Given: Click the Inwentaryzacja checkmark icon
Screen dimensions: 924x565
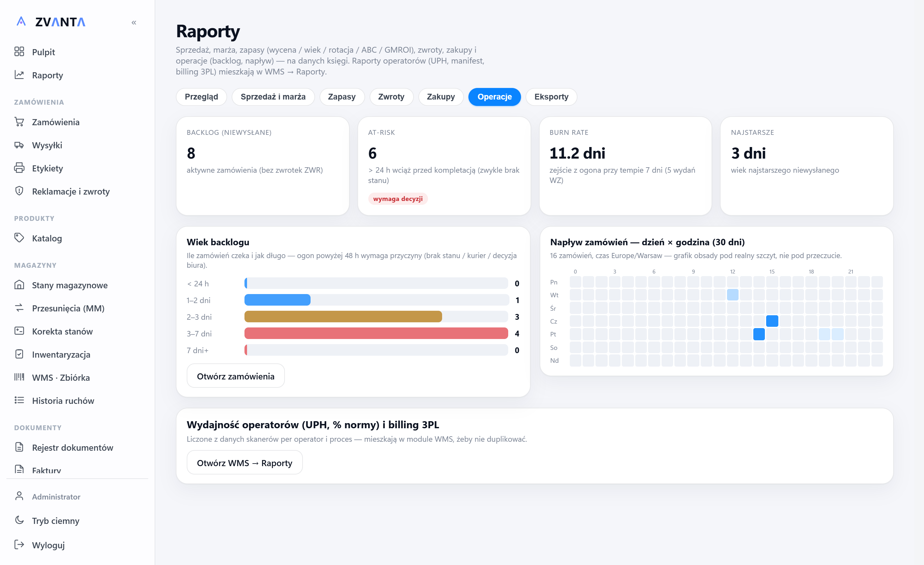Looking at the screenshot, I should [x=19, y=354].
